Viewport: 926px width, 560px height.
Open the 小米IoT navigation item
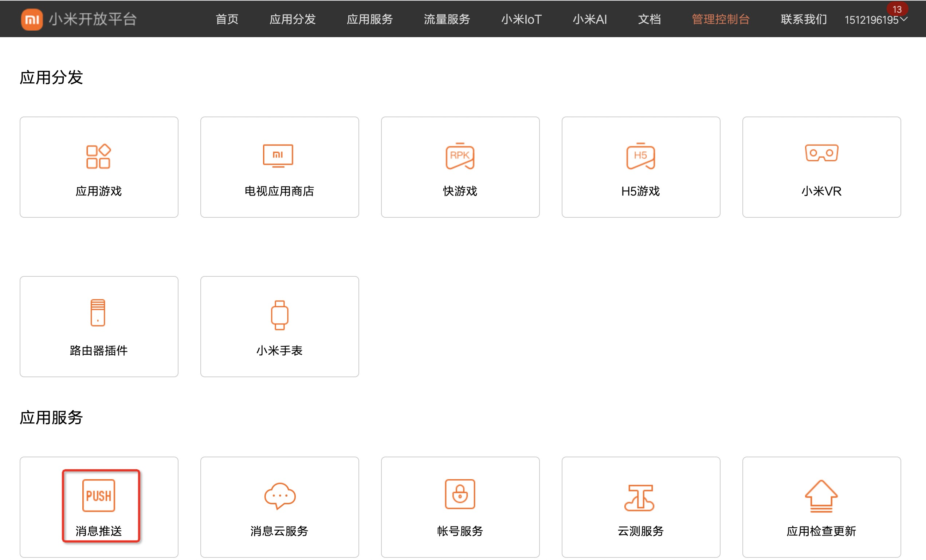pyautogui.click(x=521, y=19)
